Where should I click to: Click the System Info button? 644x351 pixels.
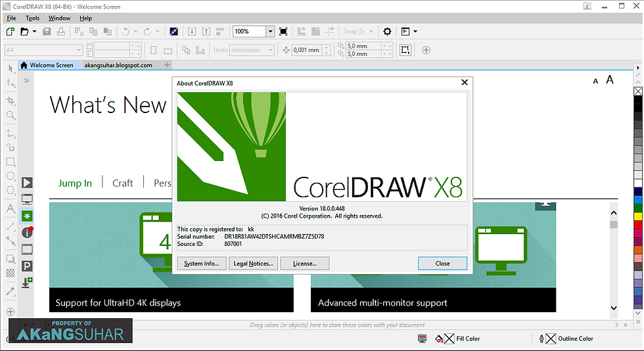202,264
